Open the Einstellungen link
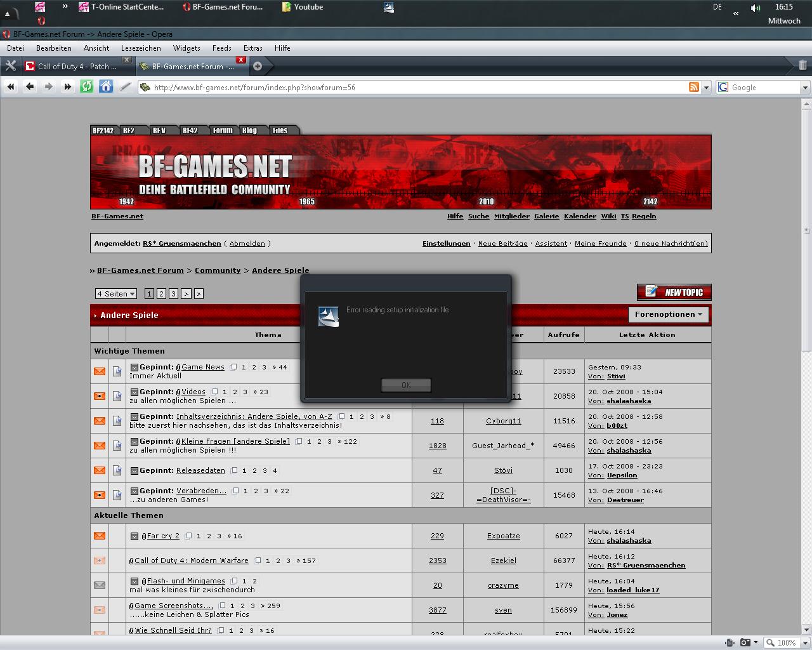The image size is (812, 650). pyautogui.click(x=447, y=244)
